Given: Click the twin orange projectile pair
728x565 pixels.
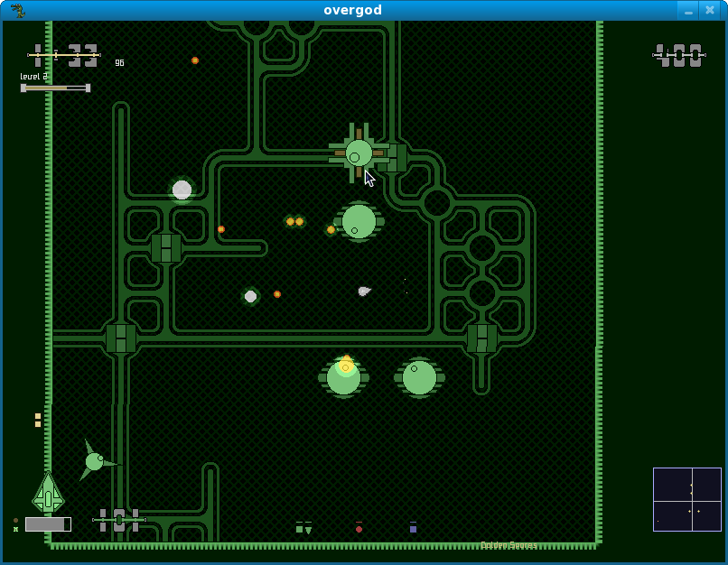Looking at the screenshot, I should 294,222.
